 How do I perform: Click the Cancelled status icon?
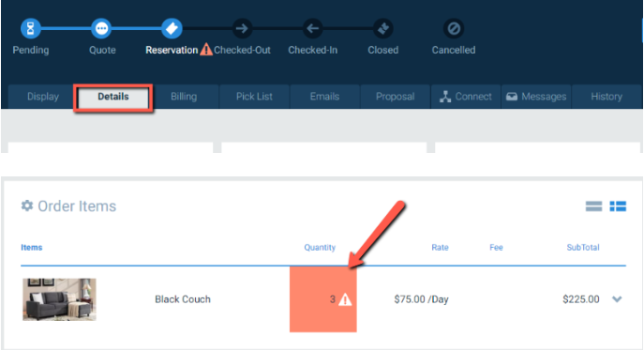(x=454, y=28)
